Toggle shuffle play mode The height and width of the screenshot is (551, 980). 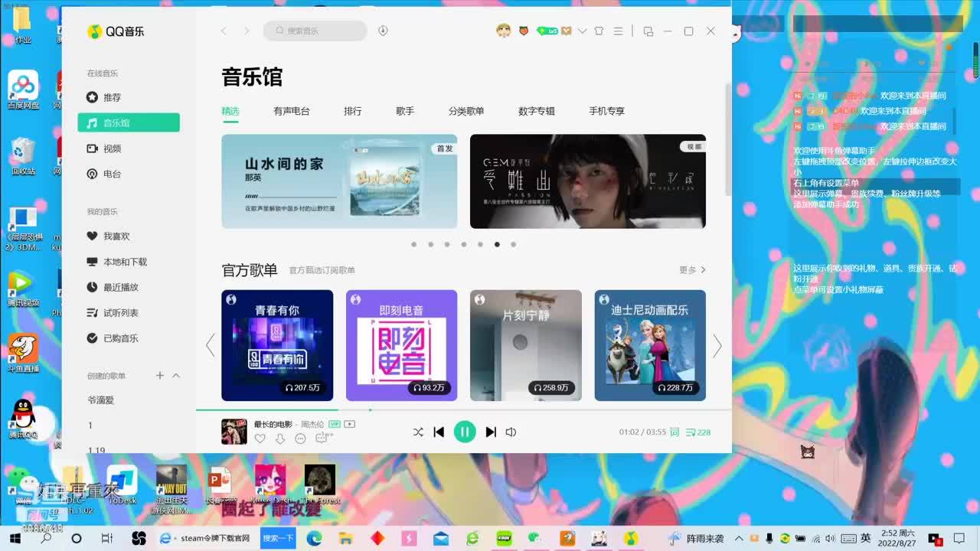tap(418, 432)
